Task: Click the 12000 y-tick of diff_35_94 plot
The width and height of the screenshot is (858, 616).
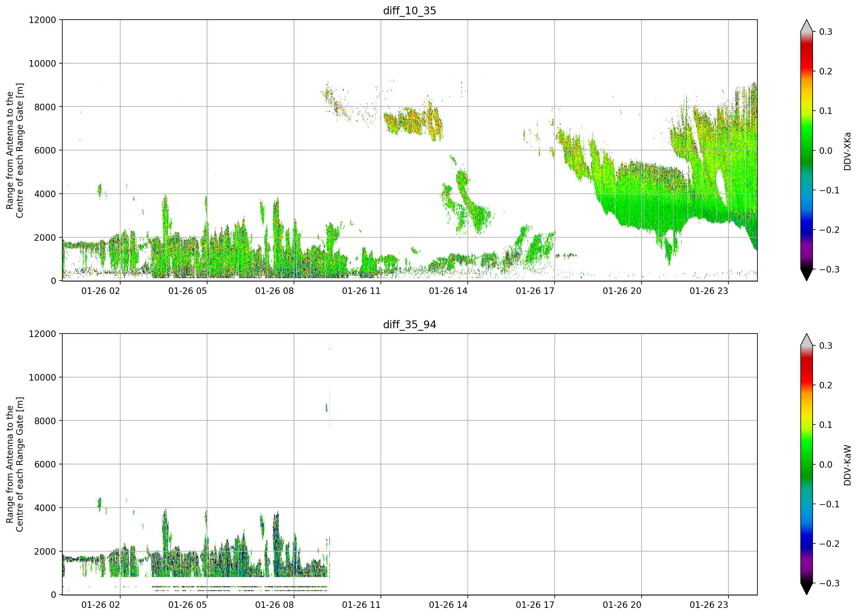Action: coord(42,334)
